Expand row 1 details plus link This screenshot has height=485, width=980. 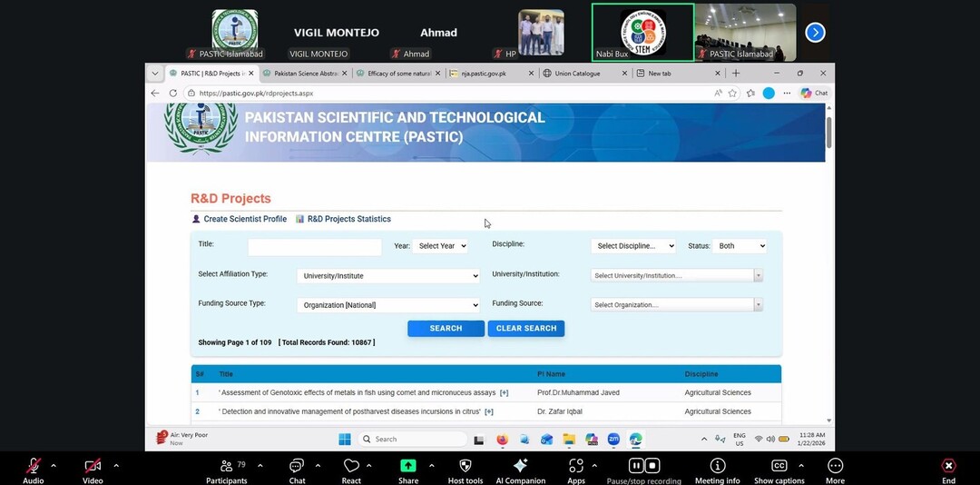point(504,393)
